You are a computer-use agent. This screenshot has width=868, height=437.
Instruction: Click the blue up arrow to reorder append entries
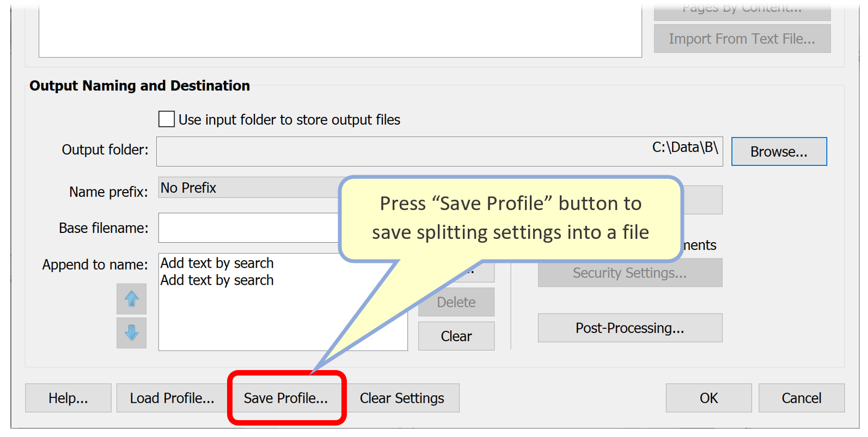131,299
